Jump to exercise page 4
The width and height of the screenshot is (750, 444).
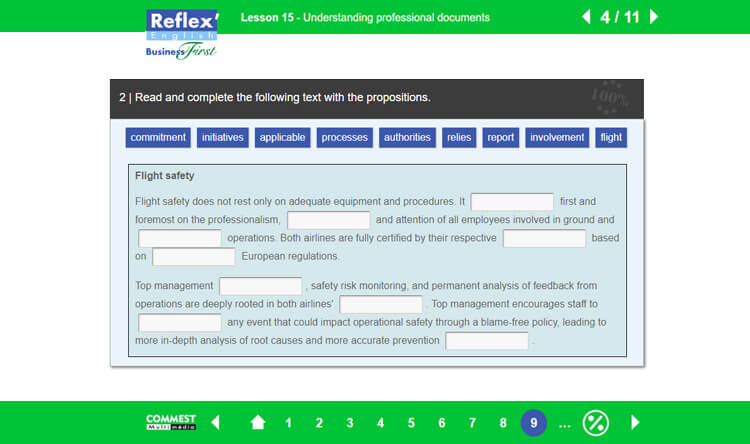pyautogui.click(x=380, y=423)
